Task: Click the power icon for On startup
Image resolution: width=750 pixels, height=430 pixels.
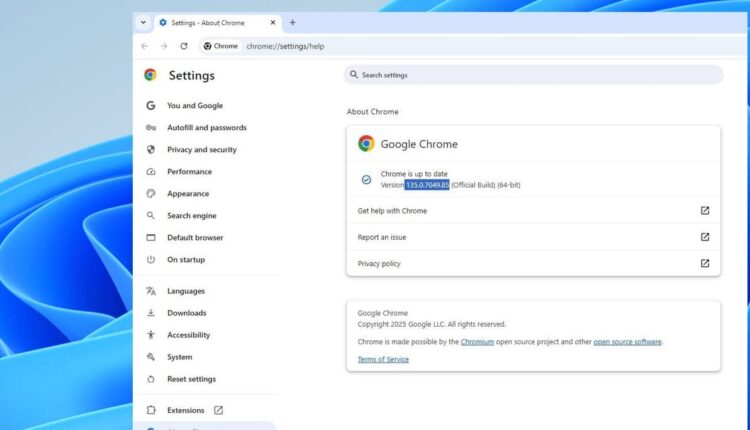Action: coord(151,259)
